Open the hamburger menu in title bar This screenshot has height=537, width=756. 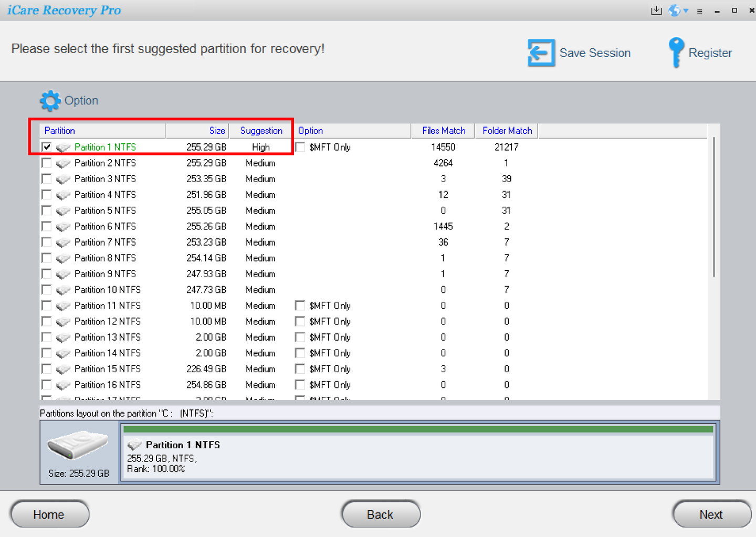[x=699, y=10]
